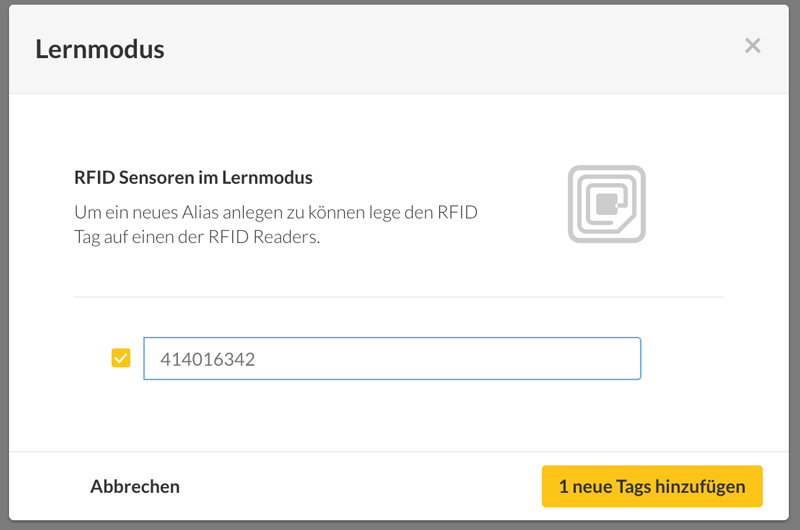Viewport: 800px width, 530px height.
Task: Deselect the detected RFID tag checkbox
Action: tap(121, 358)
